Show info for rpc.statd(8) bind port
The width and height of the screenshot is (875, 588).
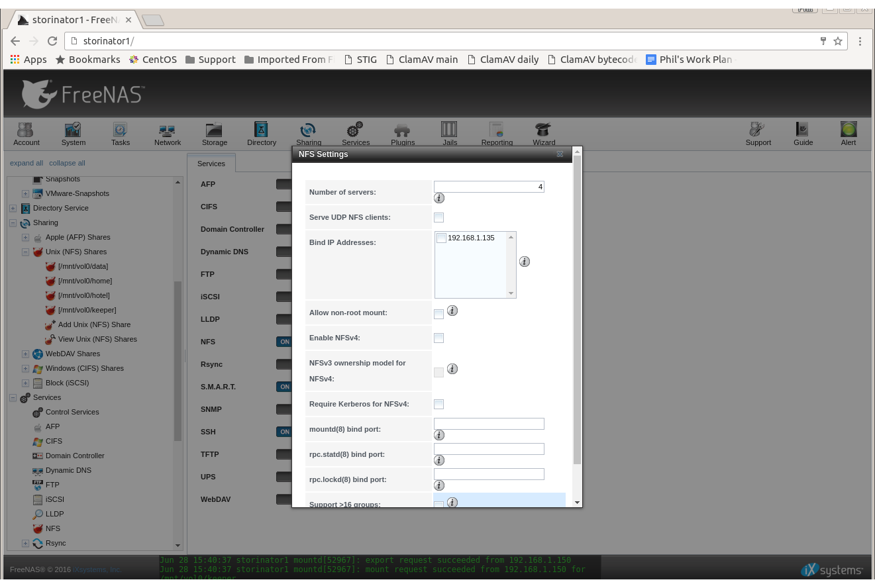point(439,460)
